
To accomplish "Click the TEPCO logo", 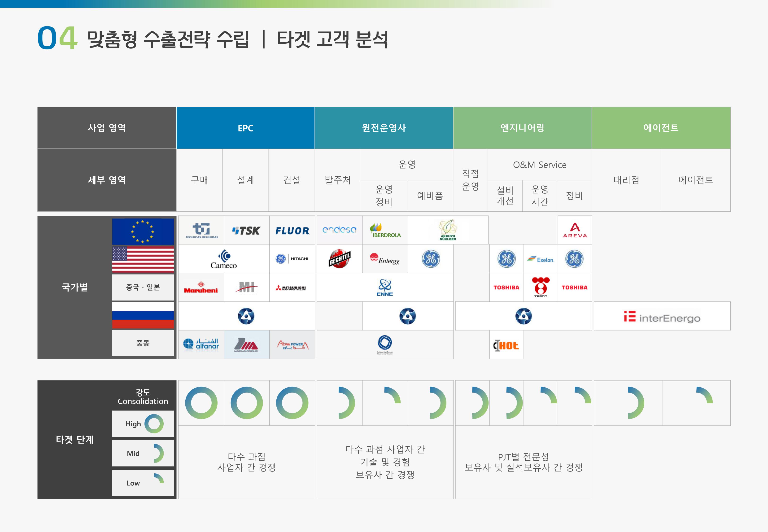I will 540,287.
